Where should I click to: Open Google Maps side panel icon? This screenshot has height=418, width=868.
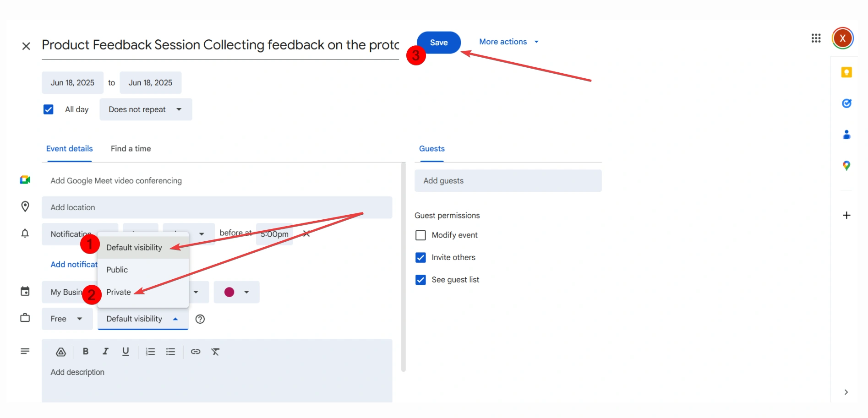[846, 166]
